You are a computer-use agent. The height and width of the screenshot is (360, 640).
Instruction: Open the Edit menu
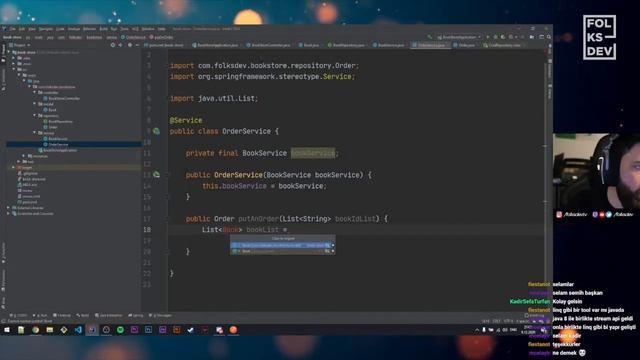(x=22, y=29)
